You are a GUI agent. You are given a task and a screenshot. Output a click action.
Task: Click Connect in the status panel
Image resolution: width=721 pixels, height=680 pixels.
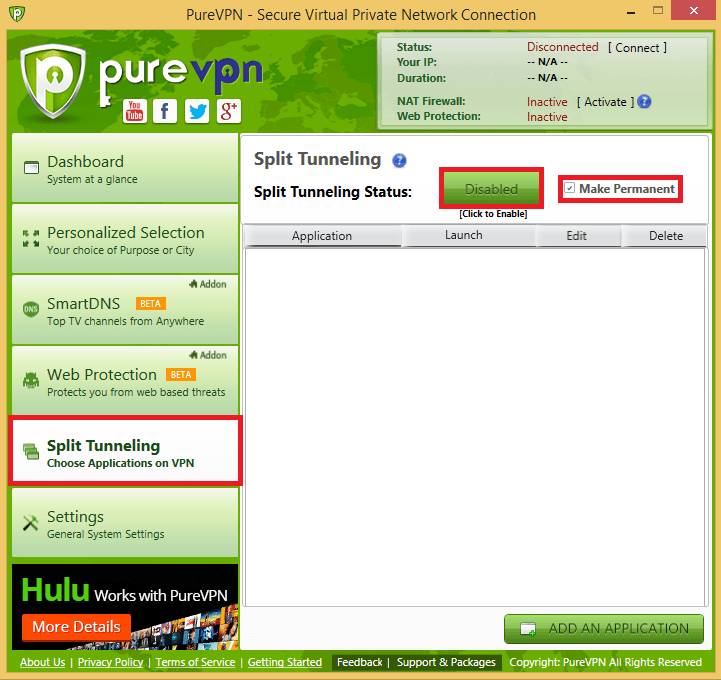637,47
